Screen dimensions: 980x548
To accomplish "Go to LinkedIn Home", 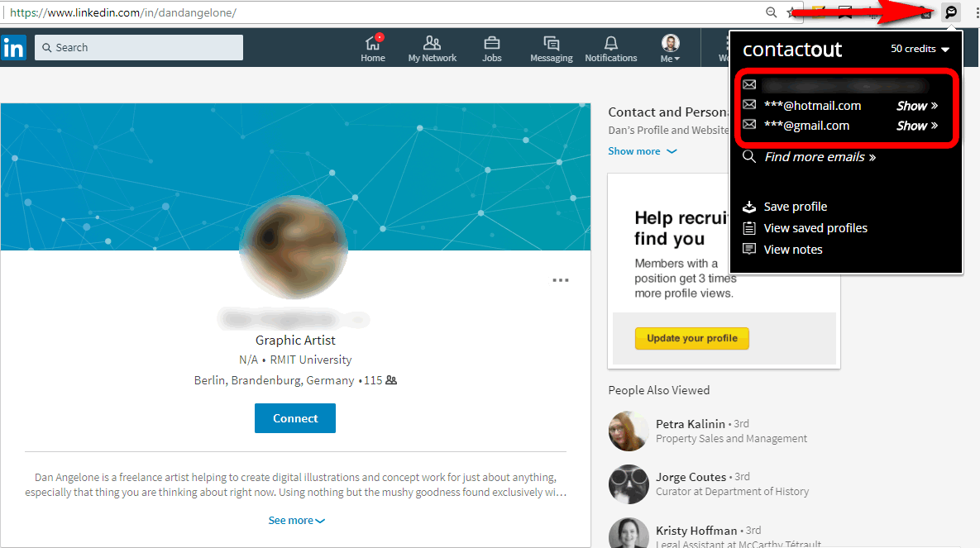I will (372, 48).
